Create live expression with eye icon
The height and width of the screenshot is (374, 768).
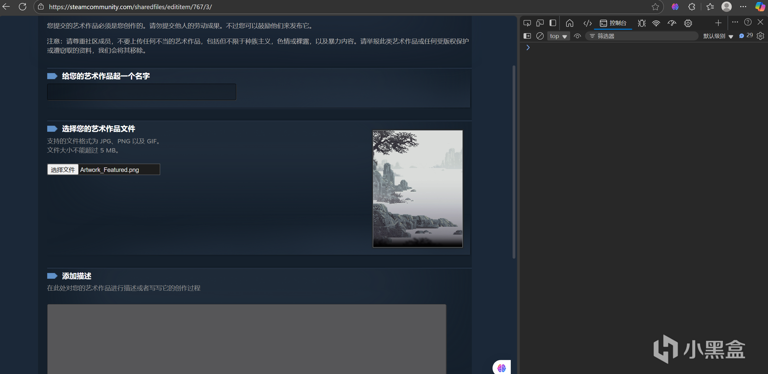pos(577,36)
